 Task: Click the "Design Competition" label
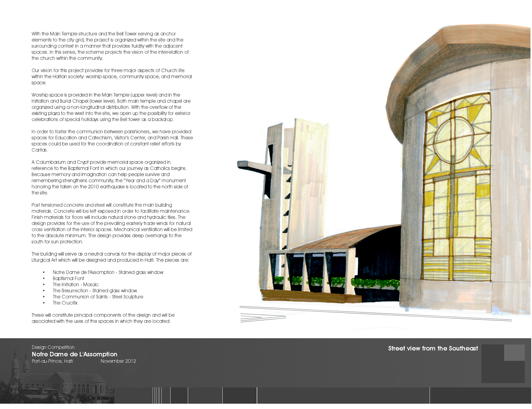coord(53,347)
